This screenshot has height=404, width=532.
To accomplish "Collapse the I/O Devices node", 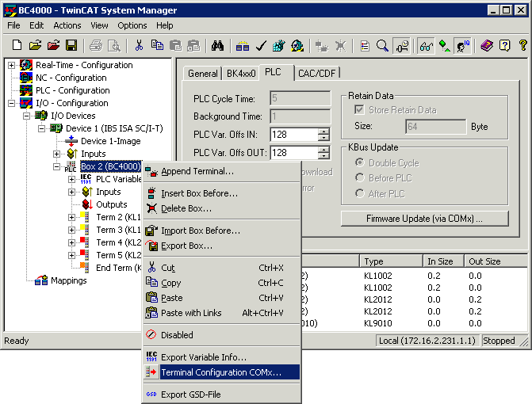I will point(26,116).
